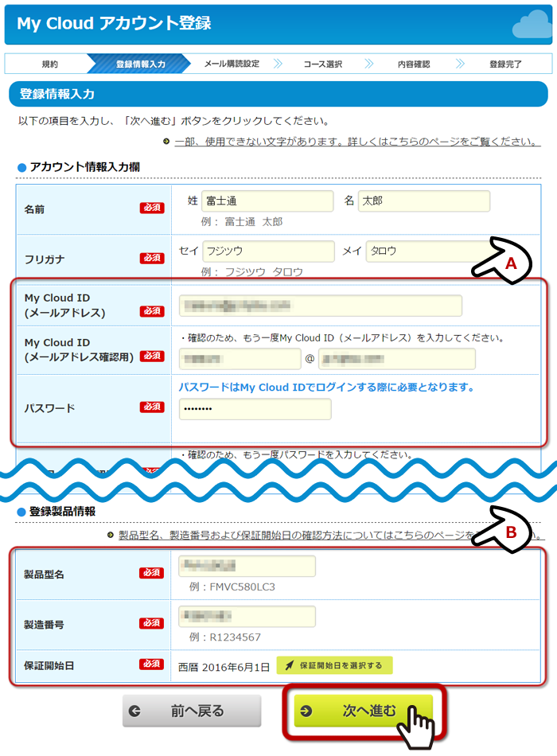Click the 必須 badge in the 名前 row

pyautogui.click(x=153, y=208)
